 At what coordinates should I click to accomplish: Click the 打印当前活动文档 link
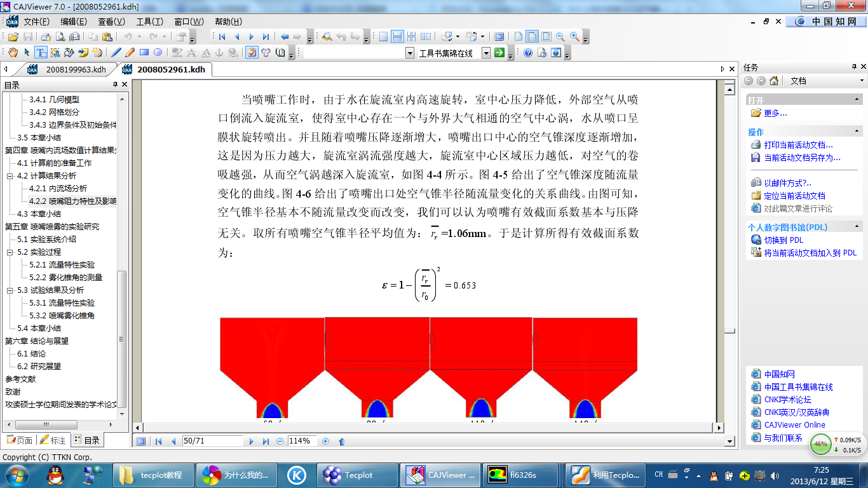click(797, 145)
